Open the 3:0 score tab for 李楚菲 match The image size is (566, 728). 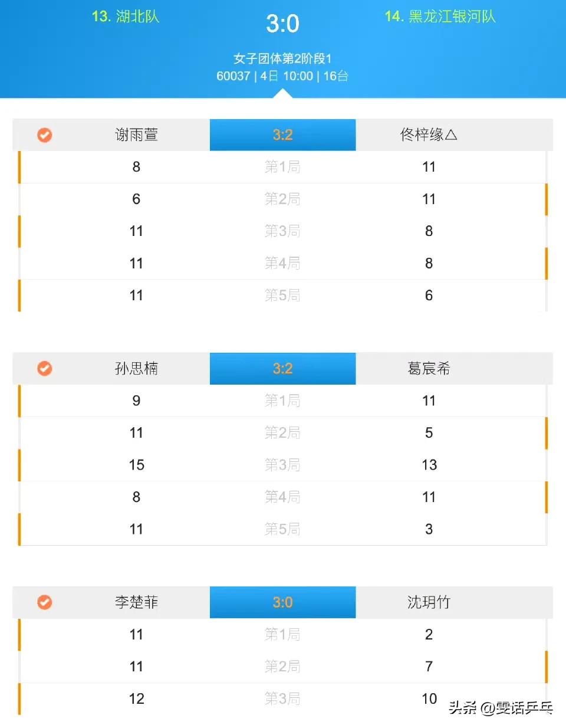point(283,602)
